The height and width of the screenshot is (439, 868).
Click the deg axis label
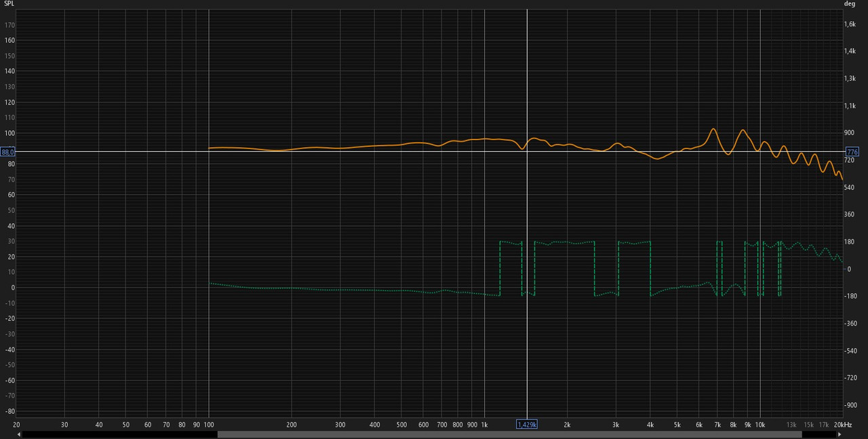(x=850, y=3)
